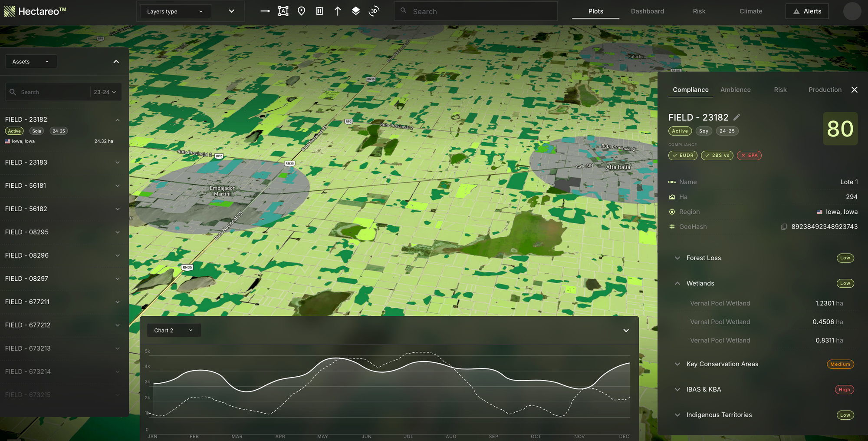868x441 pixels.
Task: Select the line drawing tool
Action: pos(265,11)
